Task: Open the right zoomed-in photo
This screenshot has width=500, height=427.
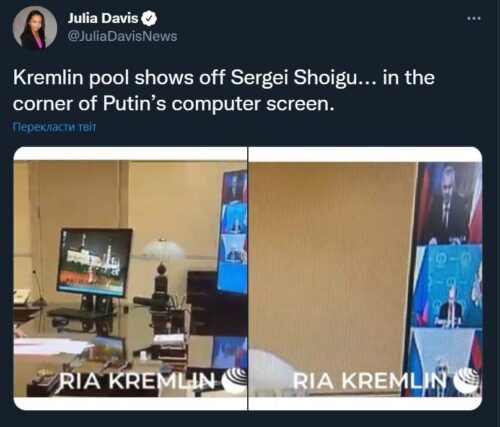Action: click(365, 278)
